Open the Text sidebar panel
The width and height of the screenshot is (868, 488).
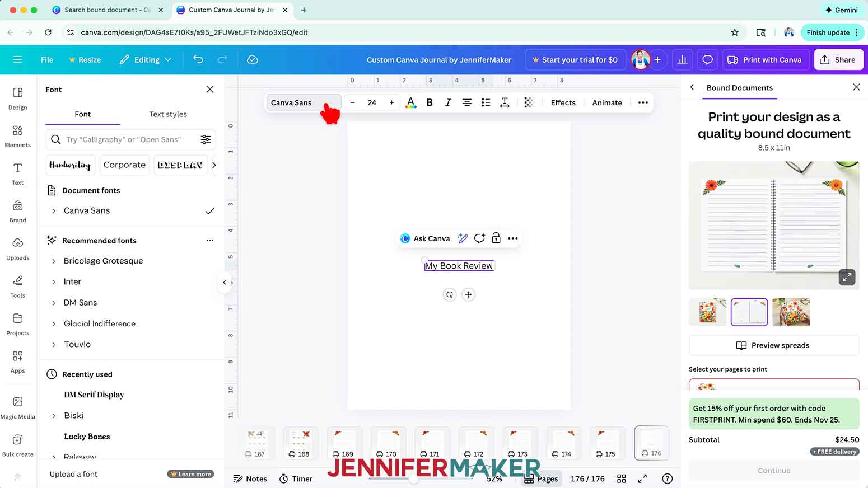click(x=17, y=173)
